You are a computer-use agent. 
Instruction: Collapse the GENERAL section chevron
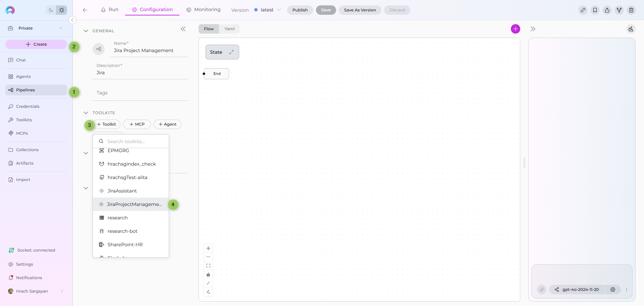pyautogui.click(x=86, y=31)
